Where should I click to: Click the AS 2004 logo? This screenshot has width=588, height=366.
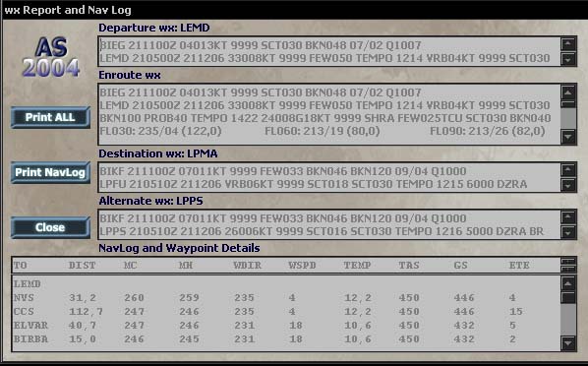coord(51,57)
